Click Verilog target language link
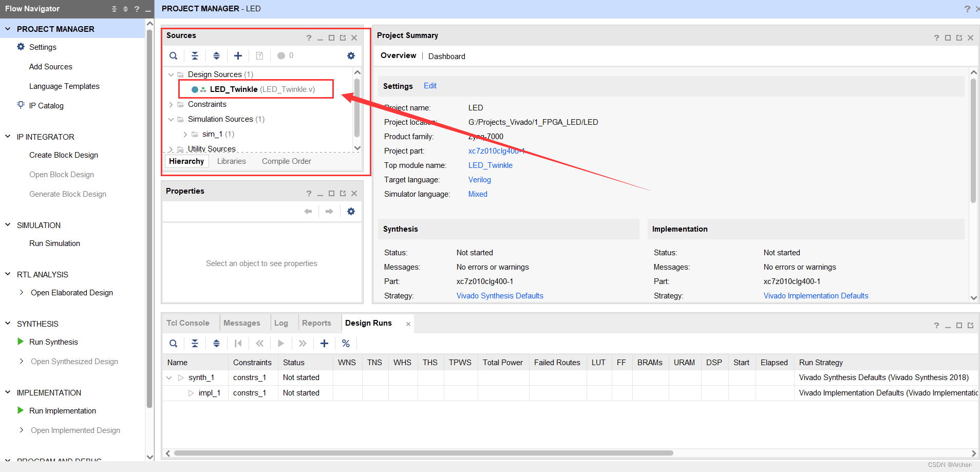 (480, 180)
